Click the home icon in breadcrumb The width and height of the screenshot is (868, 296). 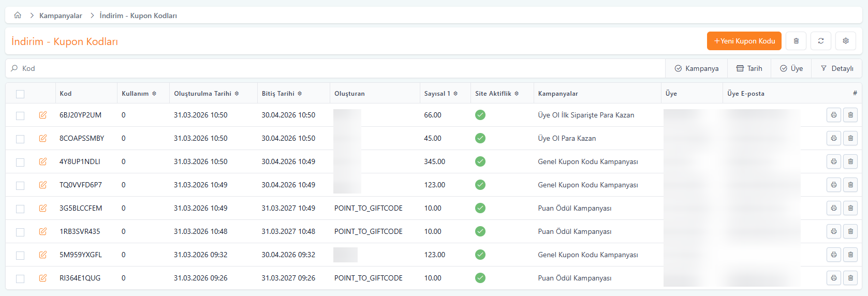[18, 16]
